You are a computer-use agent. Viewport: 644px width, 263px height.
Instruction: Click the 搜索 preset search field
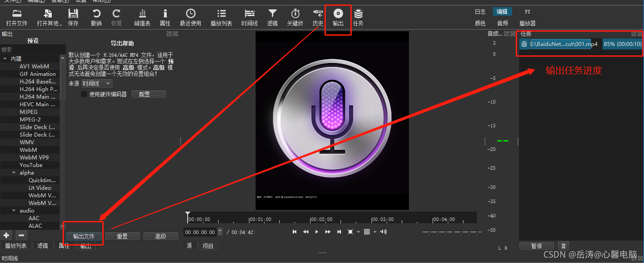33,50
